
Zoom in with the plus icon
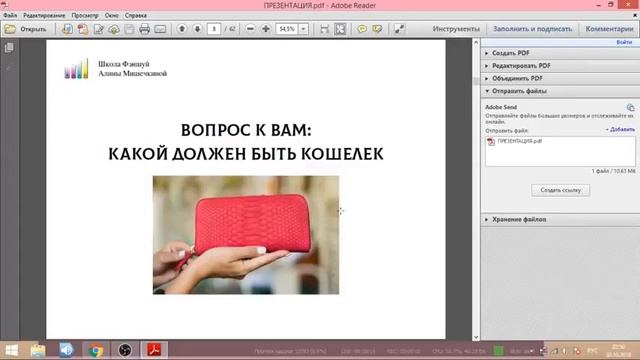(x=266, y=29)
